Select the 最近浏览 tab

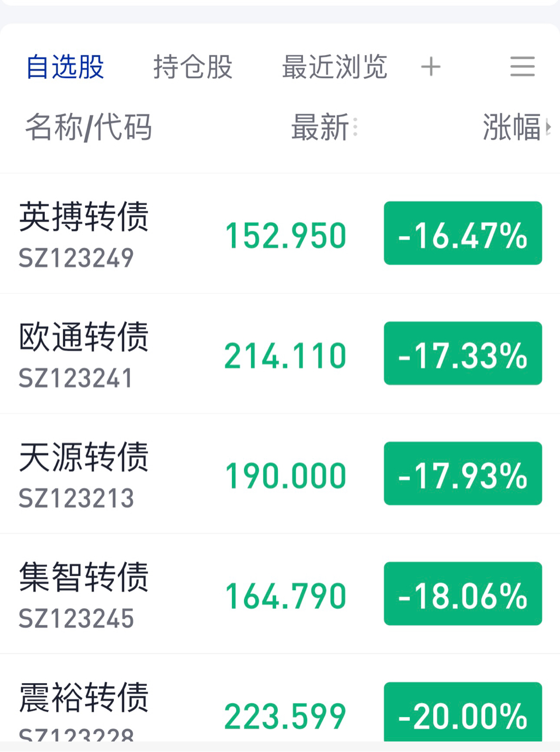point(334,67)
